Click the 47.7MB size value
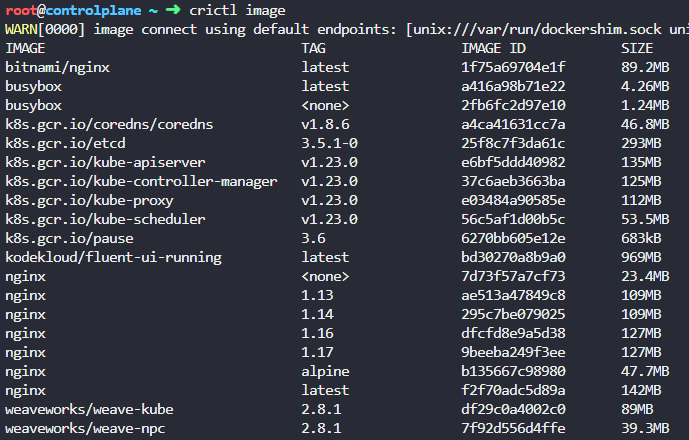The width and height of the screenshot is (689, 440). (x=645, y=371)
